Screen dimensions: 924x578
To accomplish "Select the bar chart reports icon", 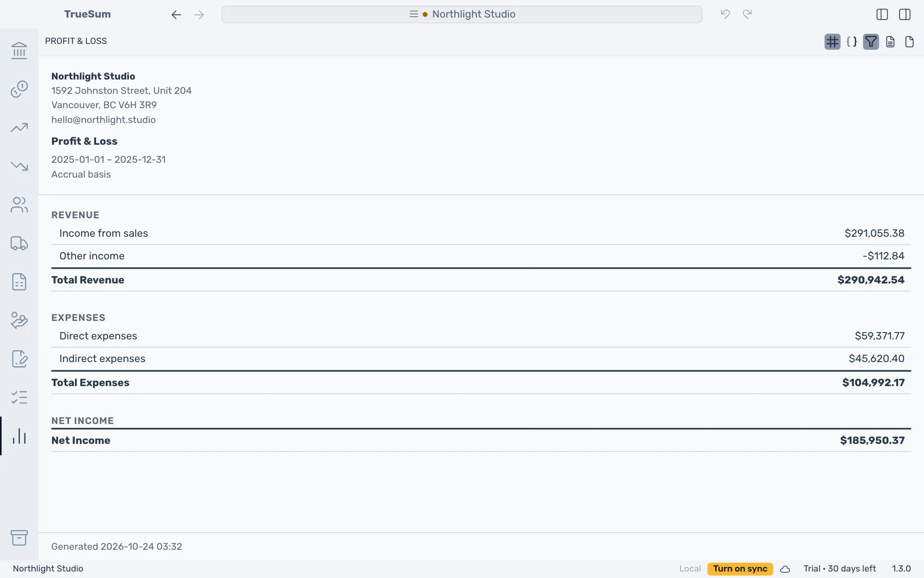I will [19, 436].
